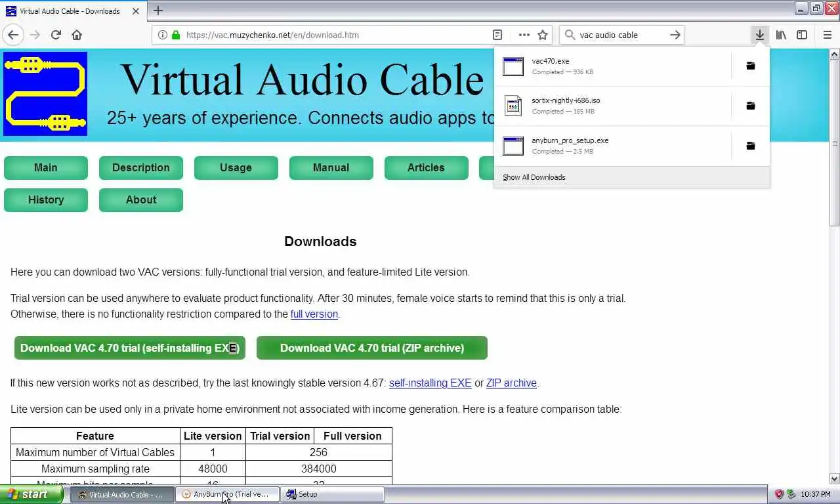Screen dimensions: 840x504
Task: Click the anyburn_pro_setup.exe file icon
Action: [x=513, y=146]
